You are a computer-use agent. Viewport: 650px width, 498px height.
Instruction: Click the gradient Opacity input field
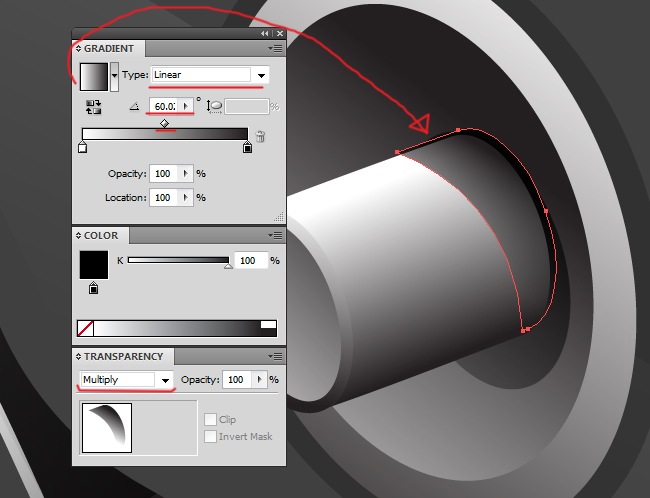(x=165, y=173)
